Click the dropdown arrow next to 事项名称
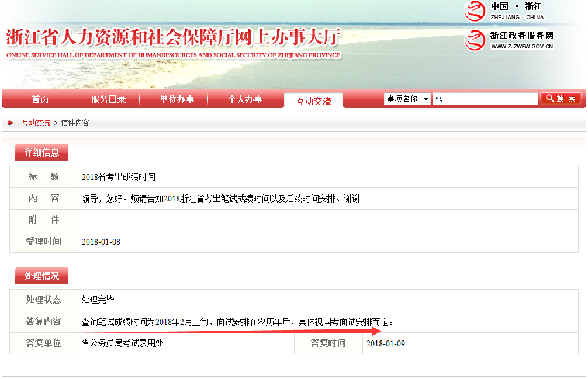This screenshot has width=588, height=379. pos(426,98)
